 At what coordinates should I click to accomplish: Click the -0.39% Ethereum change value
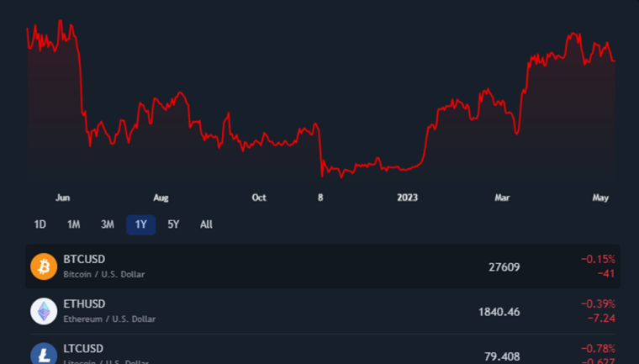(598, 303)
